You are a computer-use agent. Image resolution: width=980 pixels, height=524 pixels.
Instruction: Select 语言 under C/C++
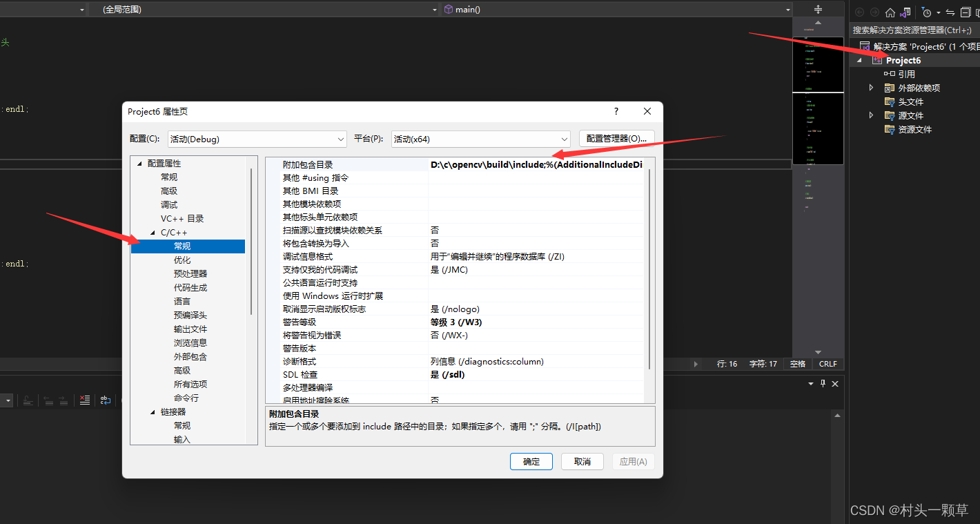point(182,302)
